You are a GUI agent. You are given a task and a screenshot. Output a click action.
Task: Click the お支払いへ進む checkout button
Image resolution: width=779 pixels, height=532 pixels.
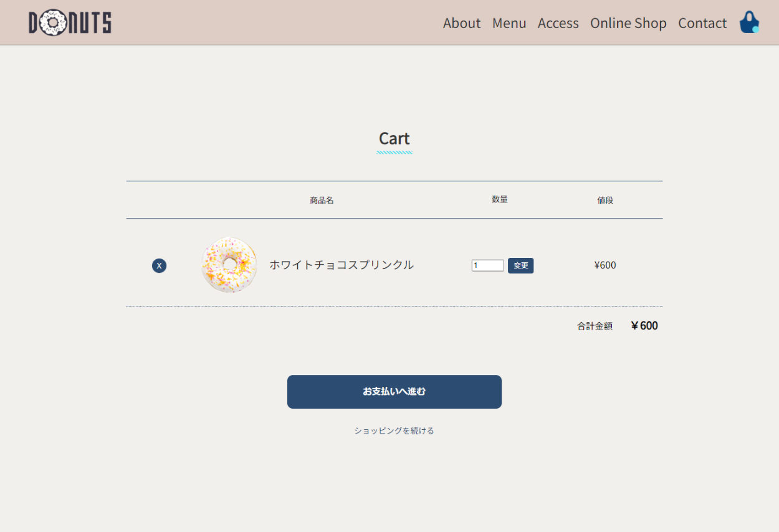pyautogui.click(x=394, y=392)
